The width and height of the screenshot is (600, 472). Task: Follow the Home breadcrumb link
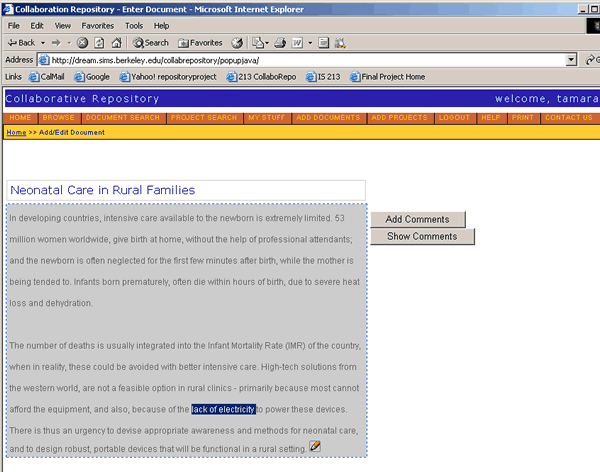[x=16, y=132]
